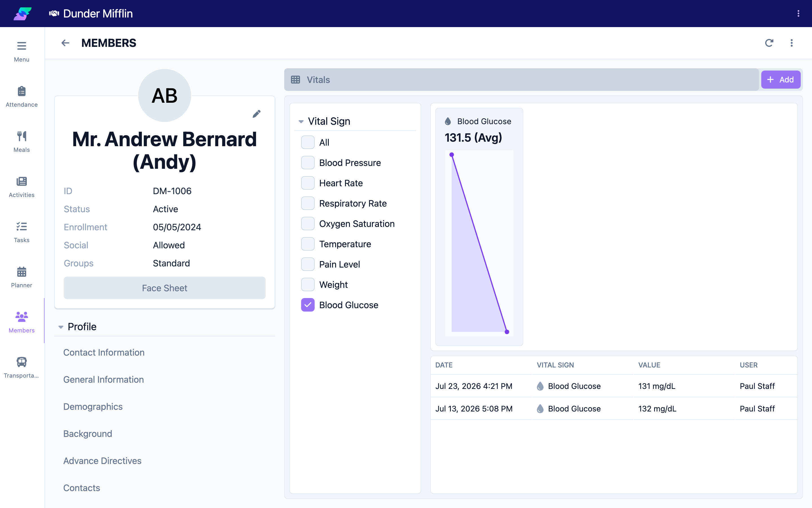Open the Background profile link
Viewport: 812px width, 508px height.
click(88, 434)
